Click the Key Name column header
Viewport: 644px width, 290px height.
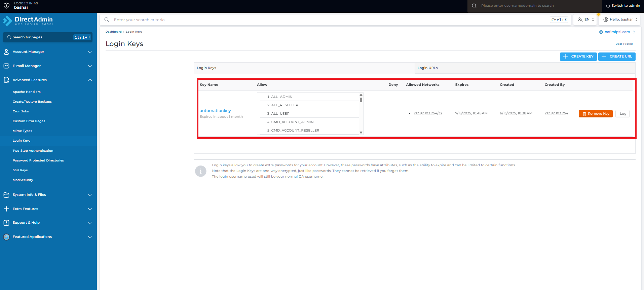tap(209, 85)
